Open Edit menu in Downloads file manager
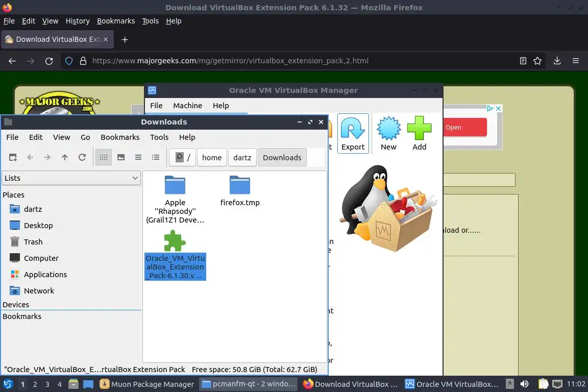The height and width of the screenshot is (392, 588). [x=36, y=137]
